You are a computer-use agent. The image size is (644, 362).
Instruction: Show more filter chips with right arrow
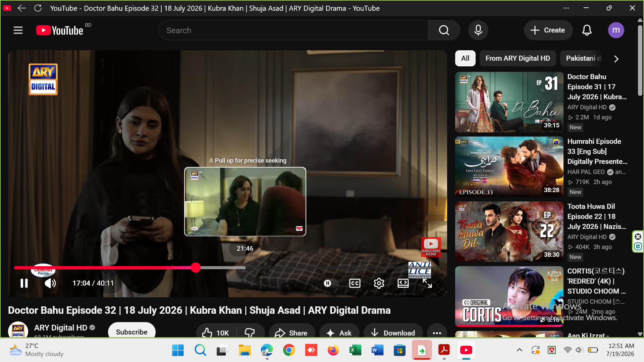click(x=616, y=59)
